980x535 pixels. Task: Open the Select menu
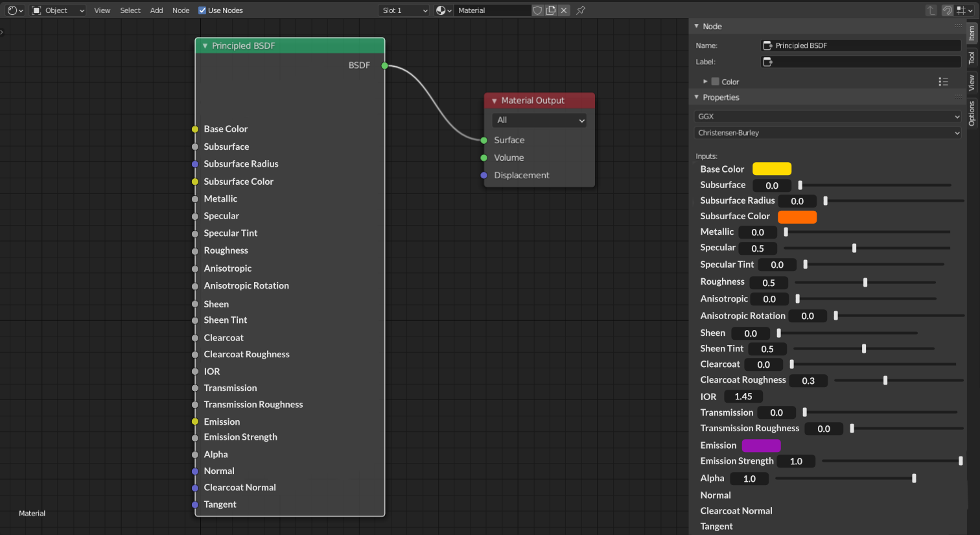tap(130, 10)
